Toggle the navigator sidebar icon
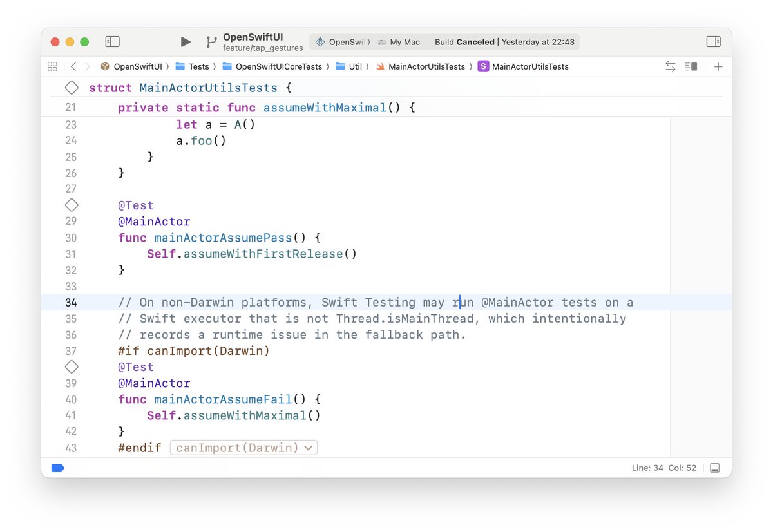 pyautogui.click(x=113, y=42)
